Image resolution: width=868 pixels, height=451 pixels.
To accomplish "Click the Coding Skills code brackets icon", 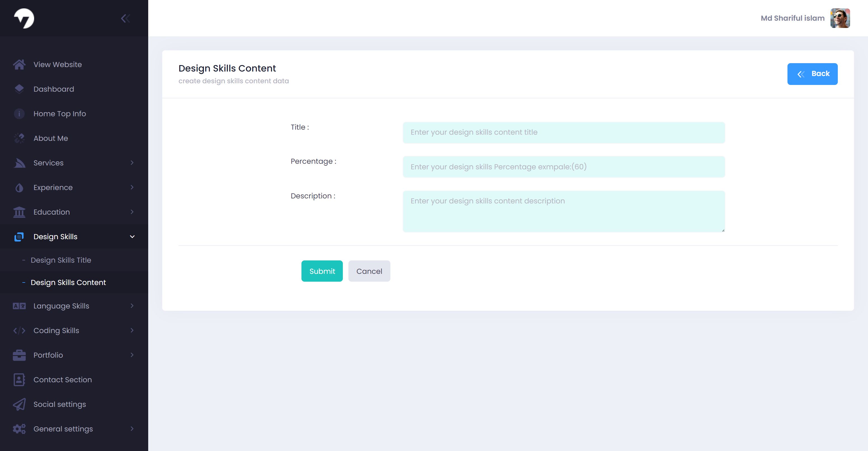I will 19,330.
